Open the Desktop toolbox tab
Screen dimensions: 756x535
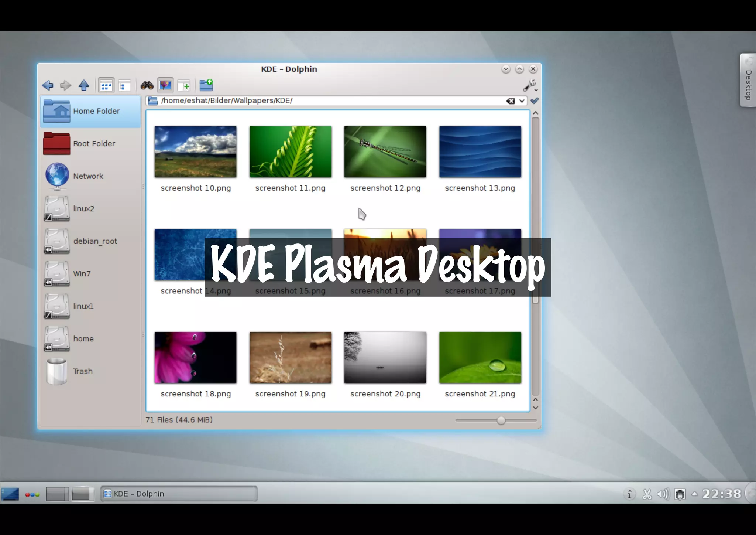pyautogui.click(x=748, y=81)
